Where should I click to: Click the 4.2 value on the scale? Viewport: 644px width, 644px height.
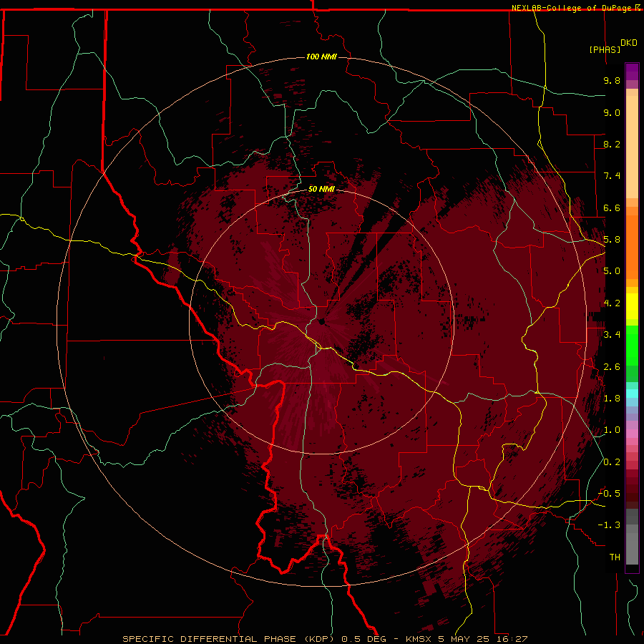pyautogui.click(x=612, y=303)
